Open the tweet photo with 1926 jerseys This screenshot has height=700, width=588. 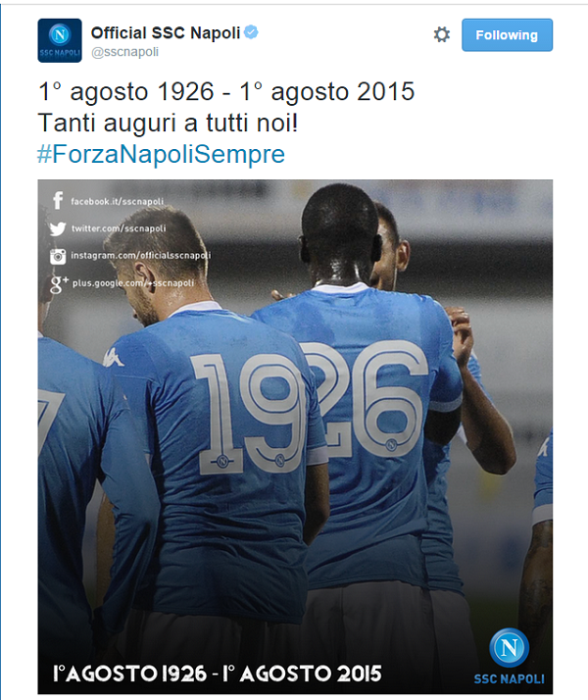tap(295, 436)
